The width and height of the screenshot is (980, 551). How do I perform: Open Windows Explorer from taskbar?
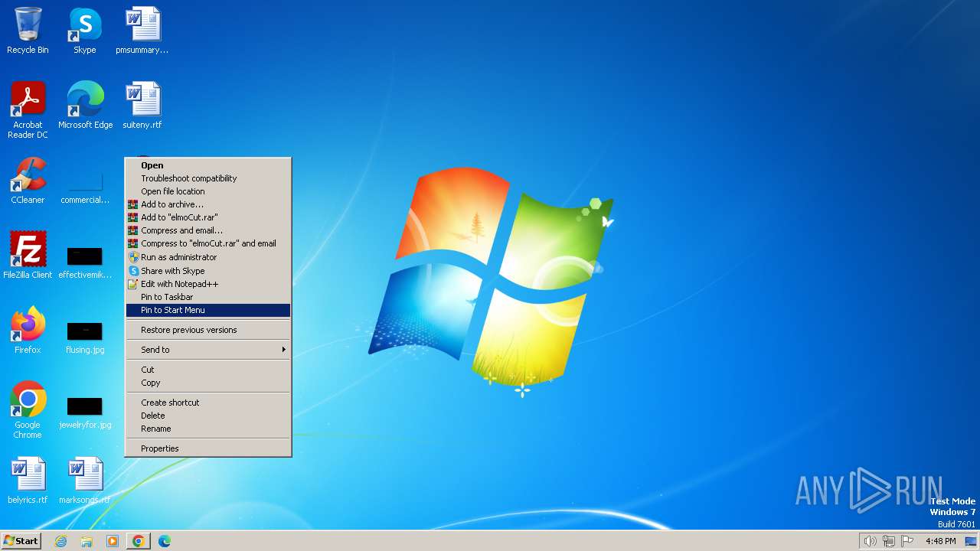[87, 541]
